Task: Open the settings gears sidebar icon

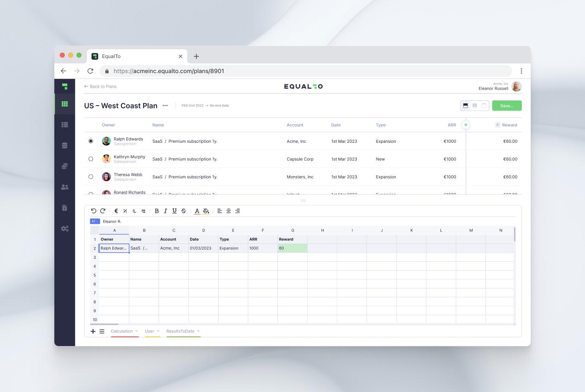Action: pyautogui.click(x=65, y=229)
